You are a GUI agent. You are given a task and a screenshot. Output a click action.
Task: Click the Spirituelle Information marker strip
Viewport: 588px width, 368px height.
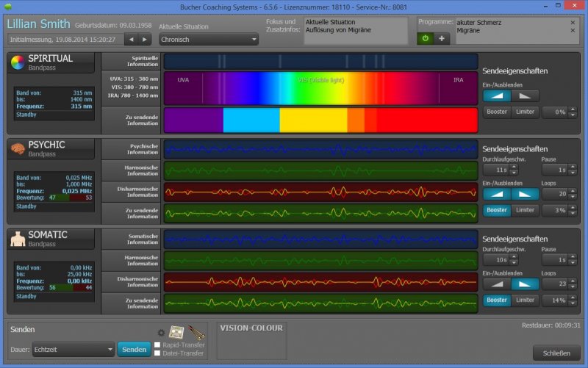320,62
